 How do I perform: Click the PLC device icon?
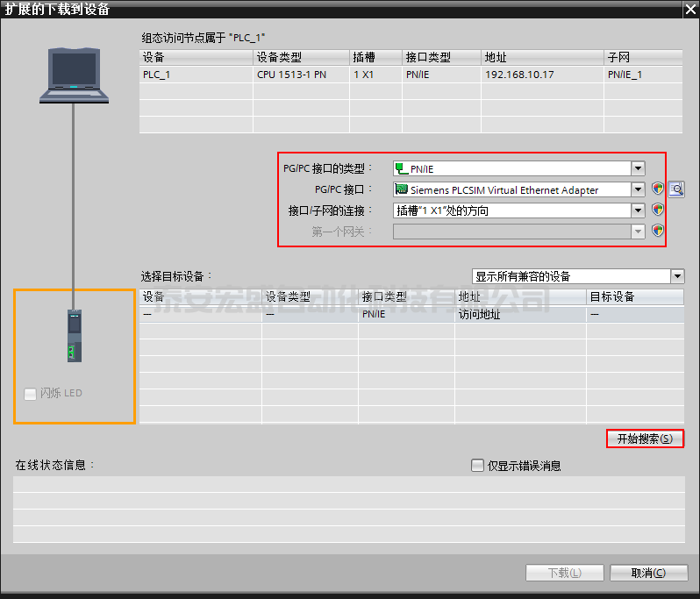[x=74, y=336]
